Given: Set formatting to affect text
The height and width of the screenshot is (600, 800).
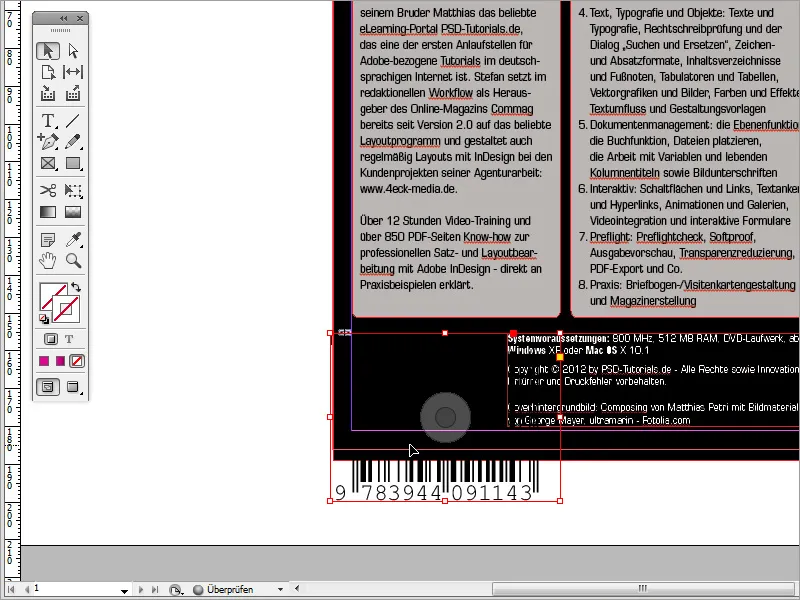Looking at the screenshot, I should point(69,339).
